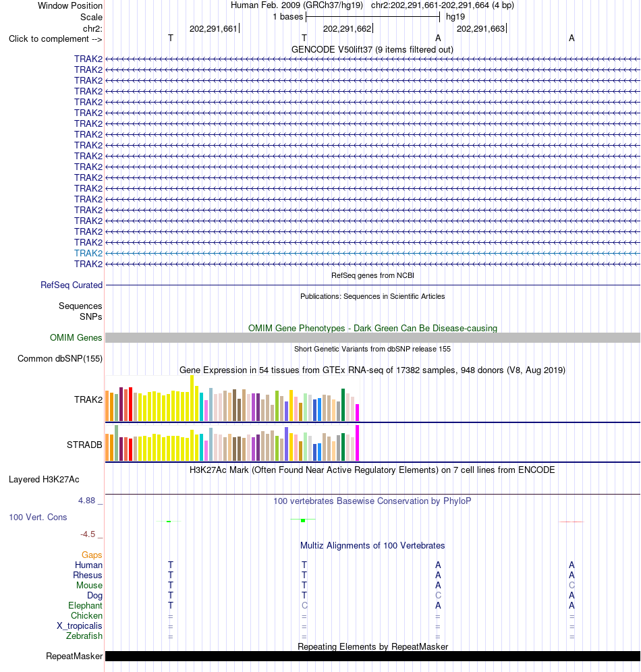Select the SNPs track label

[x=91, y=316]
